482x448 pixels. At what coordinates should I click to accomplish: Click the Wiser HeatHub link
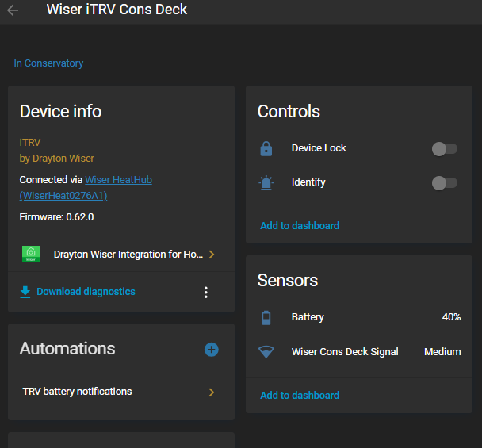tap(118, 180)
